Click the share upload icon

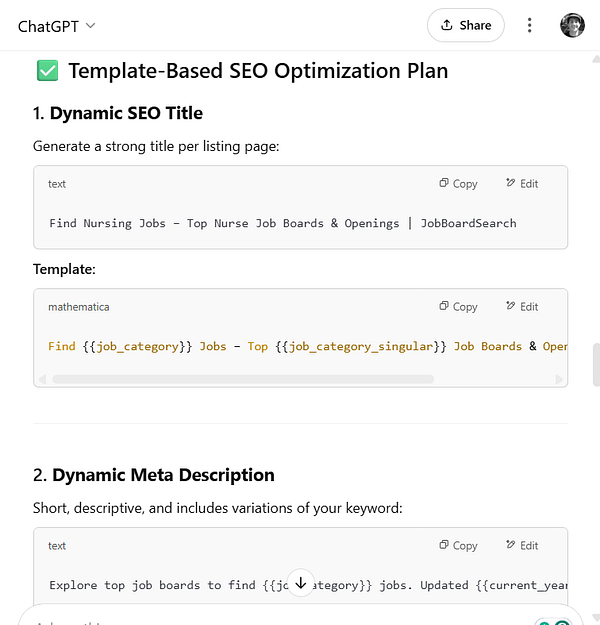pyautogui.click(x=447, y=25)
